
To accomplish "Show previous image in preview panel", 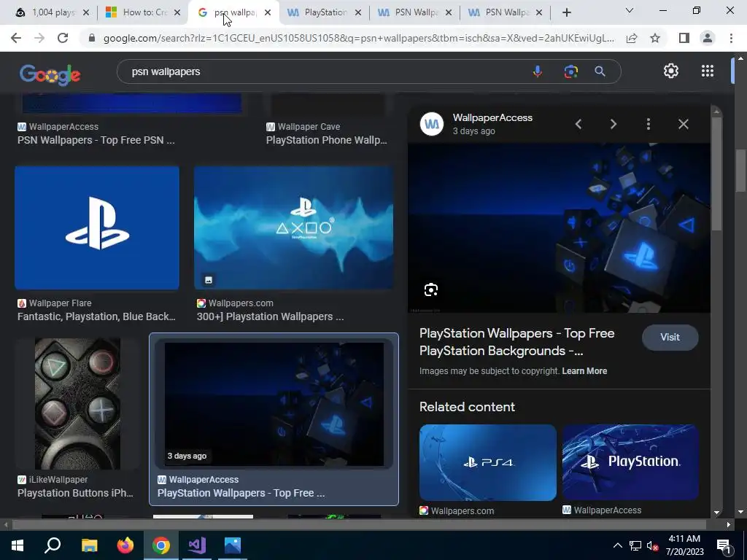I will (578, 124).
